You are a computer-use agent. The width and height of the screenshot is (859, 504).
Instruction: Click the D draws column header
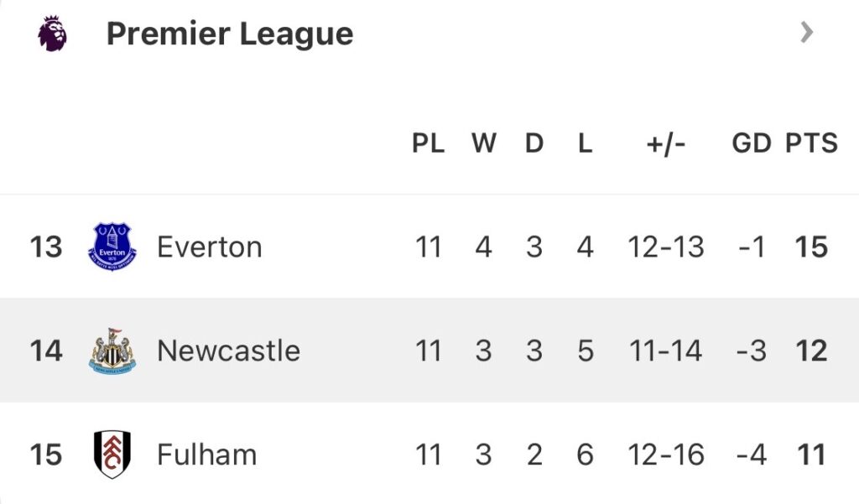534,143
